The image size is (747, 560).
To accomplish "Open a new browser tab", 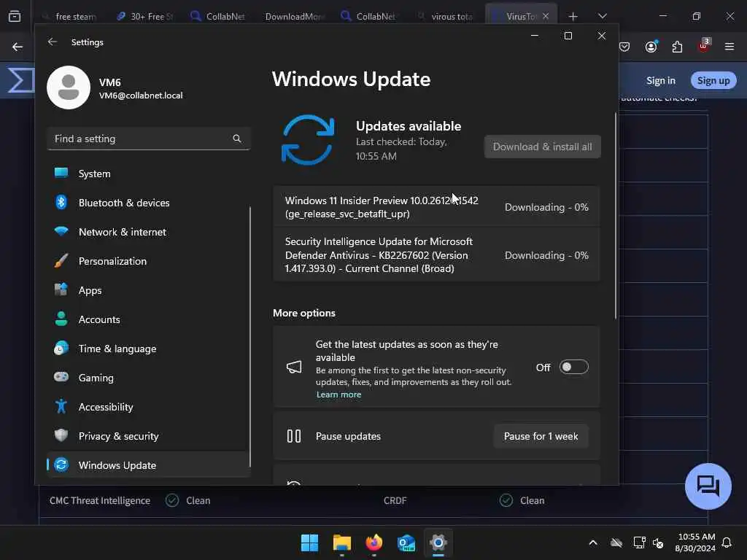I will [573, 17].
